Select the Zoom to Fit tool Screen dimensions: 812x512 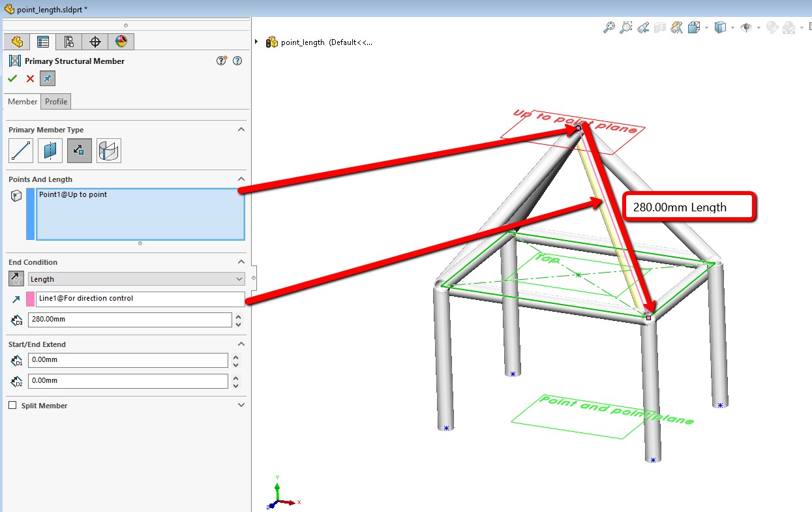click(x=609, y=27)
